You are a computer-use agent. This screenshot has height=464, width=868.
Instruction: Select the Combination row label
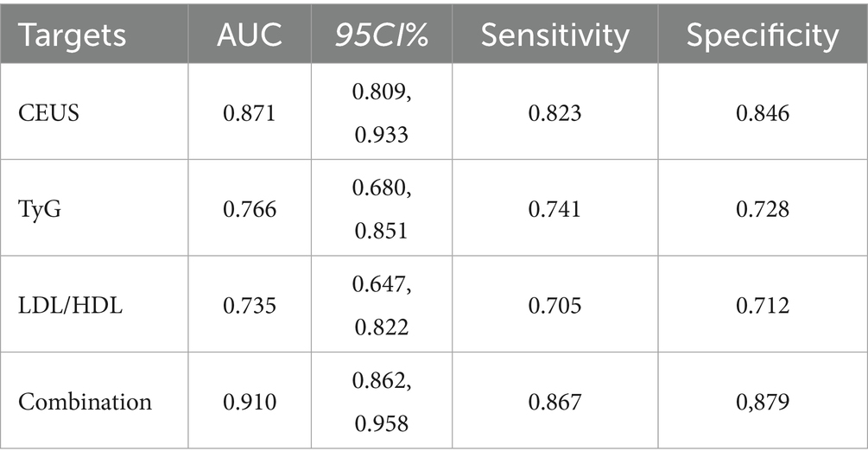85,402
